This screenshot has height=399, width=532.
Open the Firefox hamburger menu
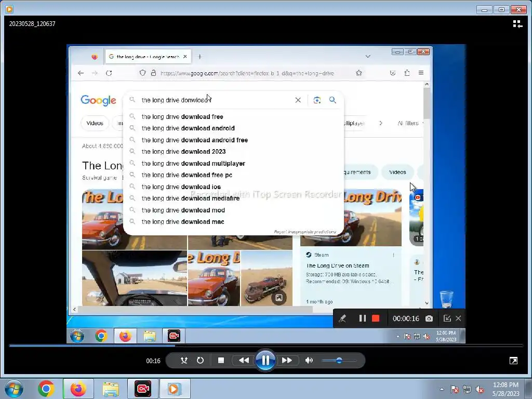click(421, 73)
